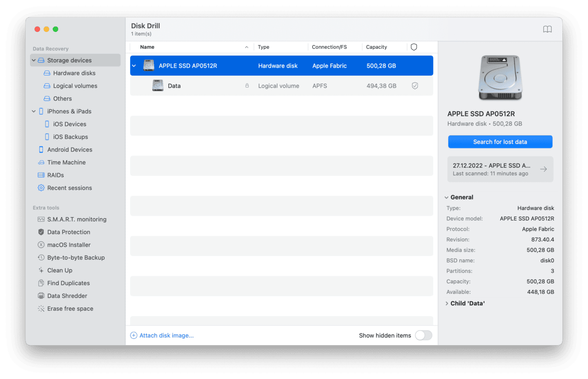The width and height of the screenshot is (588, 379).
Task: Click the shield icon in the Data row
Action: point(415,86)
